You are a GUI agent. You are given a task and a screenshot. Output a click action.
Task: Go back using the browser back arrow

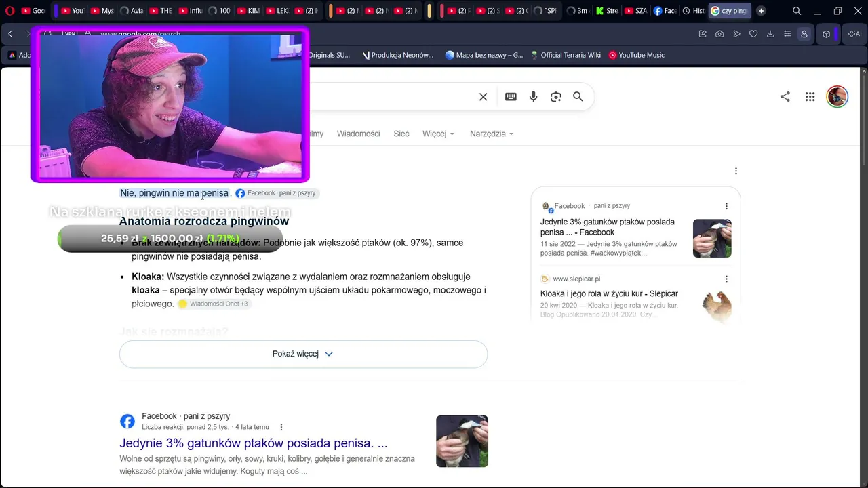(x=10, y=34)
